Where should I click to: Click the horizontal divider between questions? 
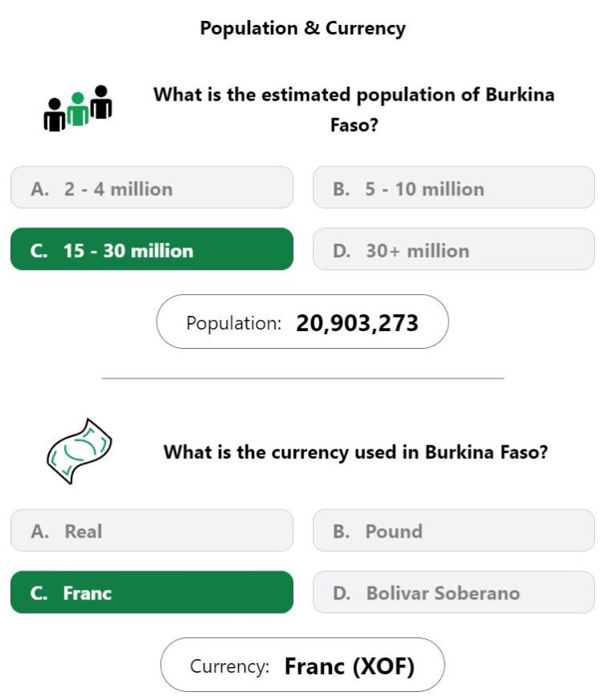(x=303, y=378)
